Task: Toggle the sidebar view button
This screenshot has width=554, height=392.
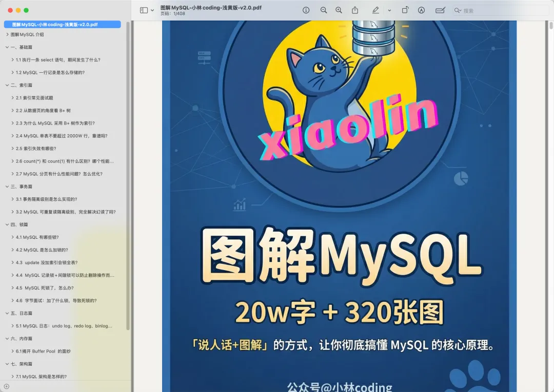Action: click(144, 10)
